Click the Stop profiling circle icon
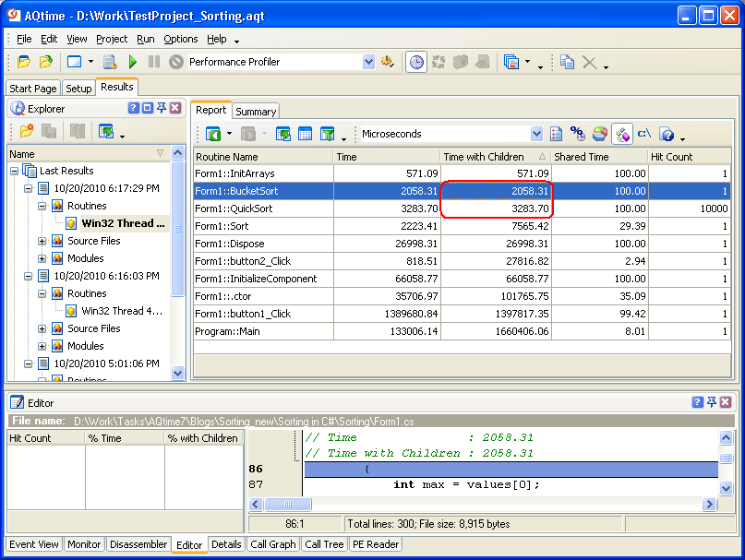This screenshot has width=745, height=560. click(175, 62)
